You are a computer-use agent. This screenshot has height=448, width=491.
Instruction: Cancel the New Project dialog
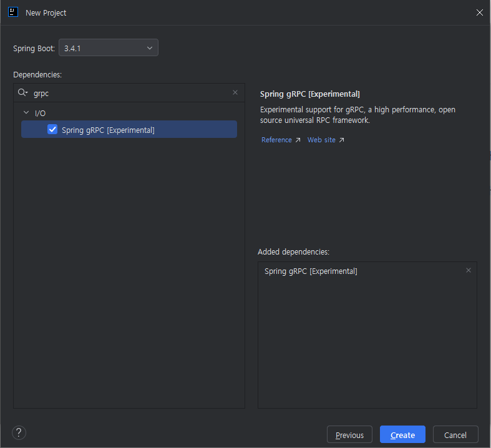(455, 434)
